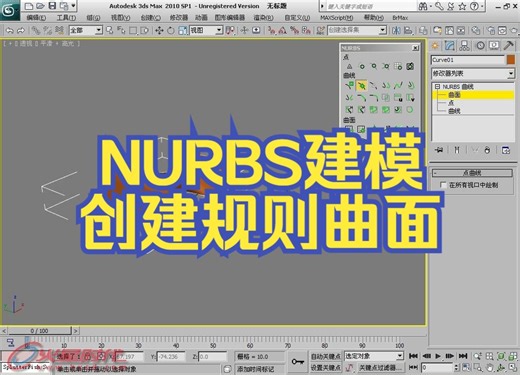
Task: Open the '修改器' menu
Action: pyautogui.click(x=179, y=18)
